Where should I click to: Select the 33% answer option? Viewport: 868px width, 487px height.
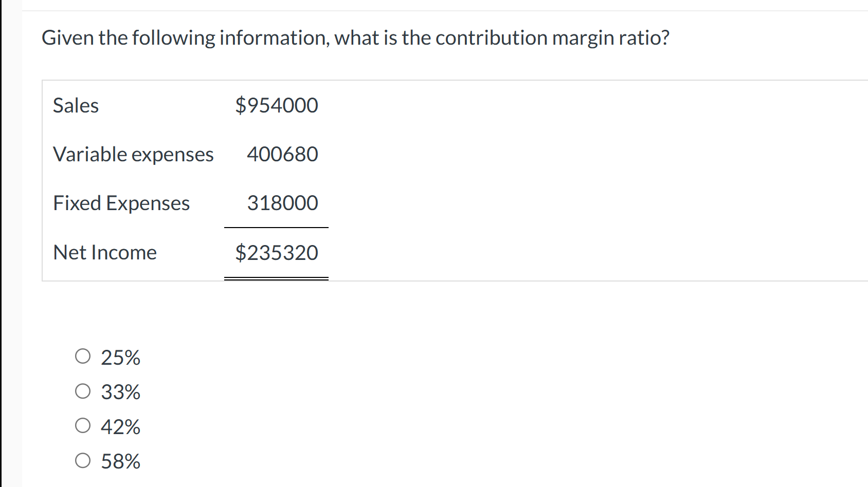pos(82,391)
